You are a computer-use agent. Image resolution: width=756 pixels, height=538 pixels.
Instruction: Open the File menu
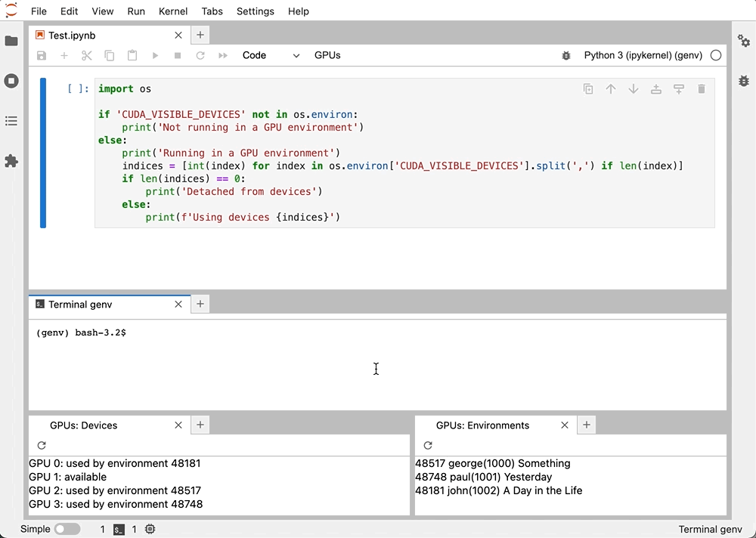(x=39, y=11)
